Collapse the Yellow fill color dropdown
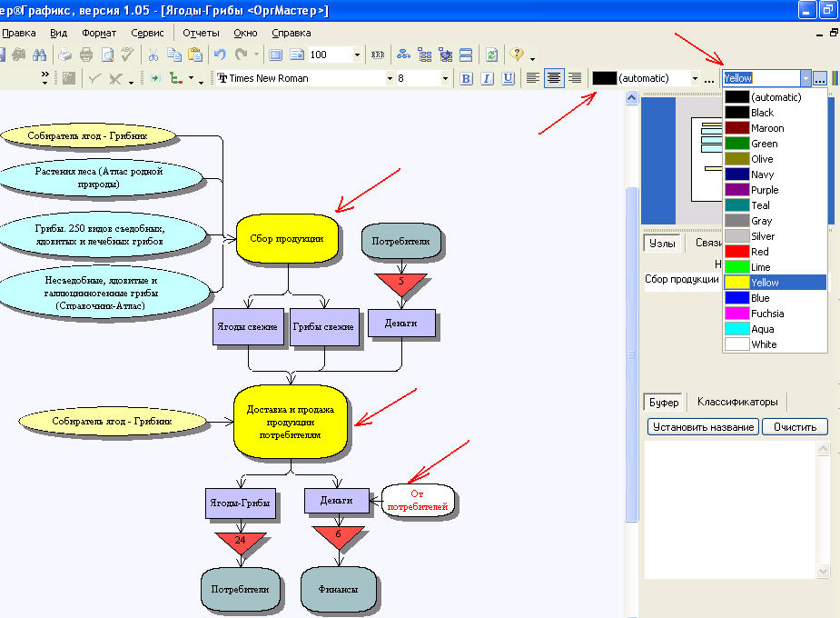 coord(805,78)
